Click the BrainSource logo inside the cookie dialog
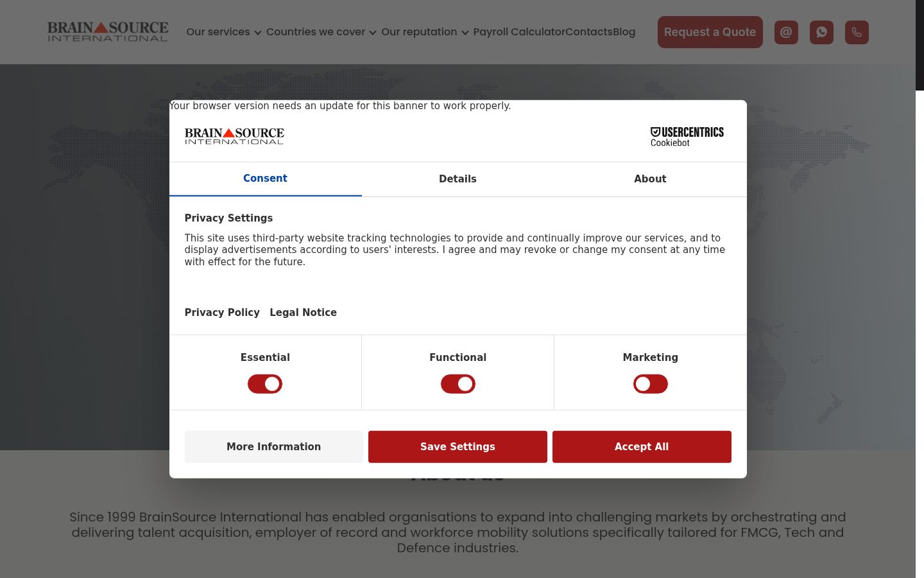 234,136
